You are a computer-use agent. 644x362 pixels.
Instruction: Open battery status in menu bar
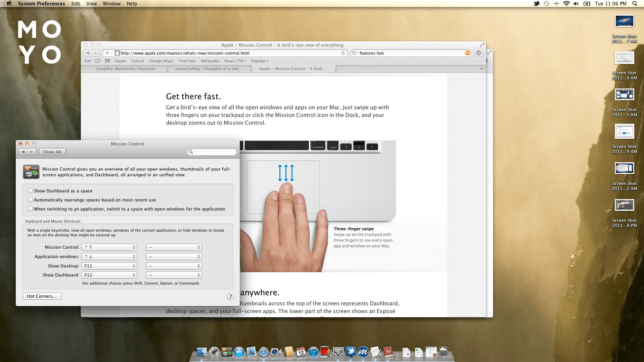[587, 4]
